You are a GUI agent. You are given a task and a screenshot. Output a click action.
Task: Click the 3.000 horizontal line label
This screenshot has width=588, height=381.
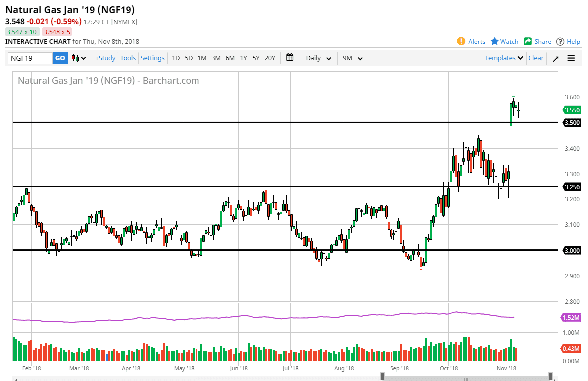pyautogui.click(x=572, y=250)
